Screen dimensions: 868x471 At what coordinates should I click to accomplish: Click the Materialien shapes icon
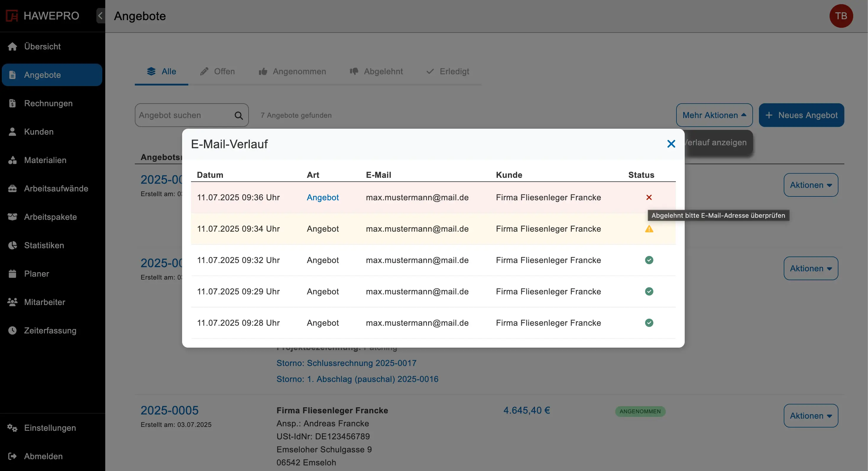pos(12,160)
